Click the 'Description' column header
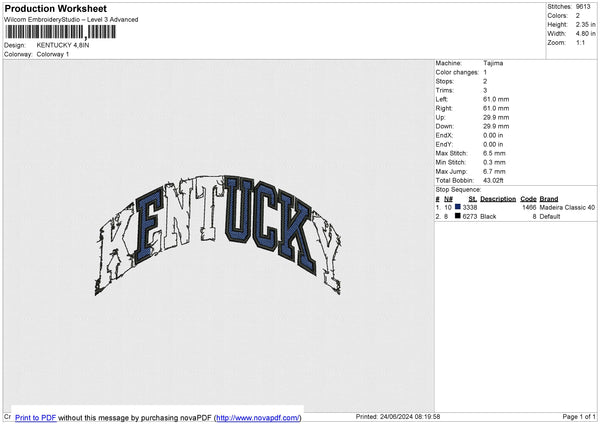Image resolution: width=600 pixels, height=424 pixels. (498, 199)
